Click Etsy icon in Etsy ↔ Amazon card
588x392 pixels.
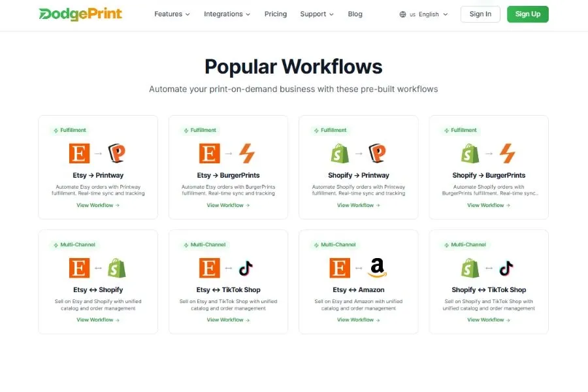pyautogui.click(x=340, y=268)
